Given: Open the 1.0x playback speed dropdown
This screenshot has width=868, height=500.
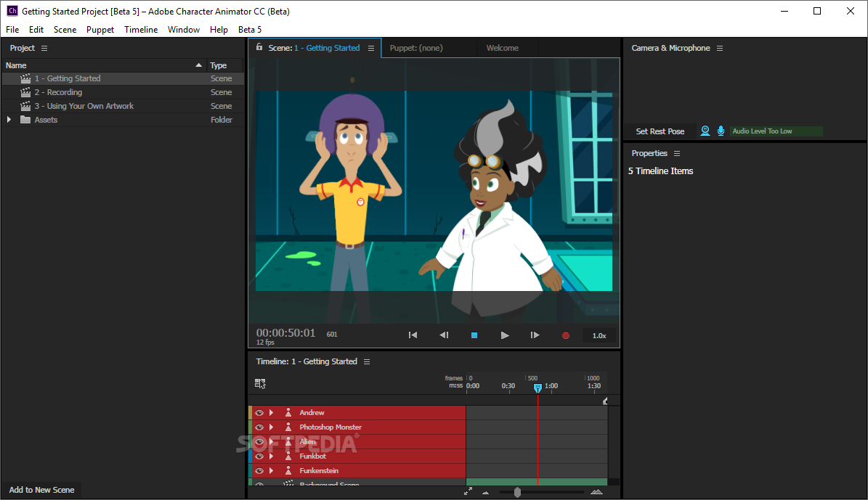Looking at the screenshot, I should point(599,336).
